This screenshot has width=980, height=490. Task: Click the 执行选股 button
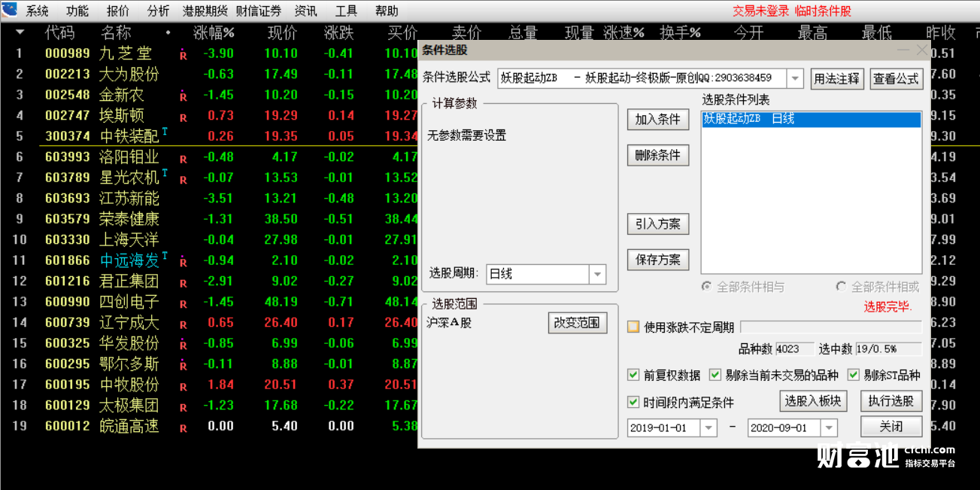coord(891,400)
